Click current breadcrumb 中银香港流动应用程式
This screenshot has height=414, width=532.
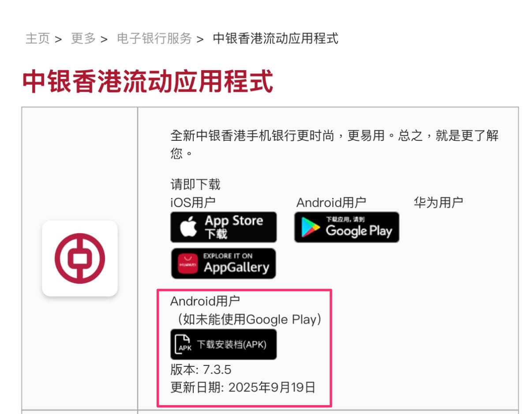[275, 38]
